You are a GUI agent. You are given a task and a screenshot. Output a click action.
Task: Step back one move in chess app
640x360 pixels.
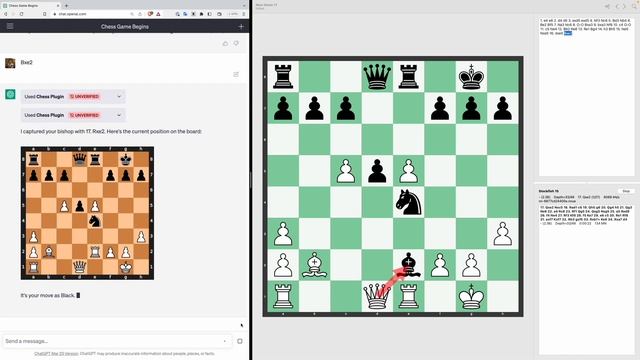pyautogui.click(x=618, y=6)
